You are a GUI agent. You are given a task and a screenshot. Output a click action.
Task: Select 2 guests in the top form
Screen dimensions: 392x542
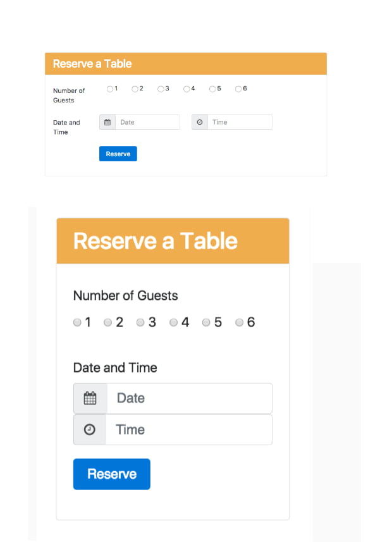tap(134, 89)
